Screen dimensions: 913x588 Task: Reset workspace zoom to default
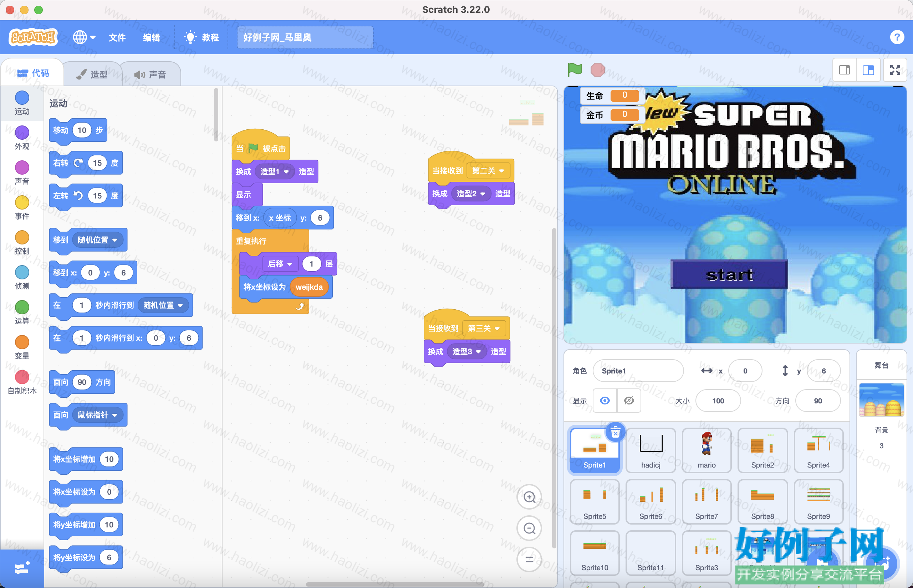coord(529,559)
